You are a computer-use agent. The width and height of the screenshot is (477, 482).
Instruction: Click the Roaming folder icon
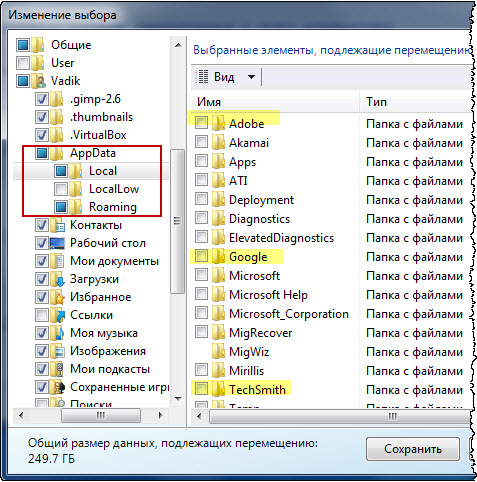(76, 207)
